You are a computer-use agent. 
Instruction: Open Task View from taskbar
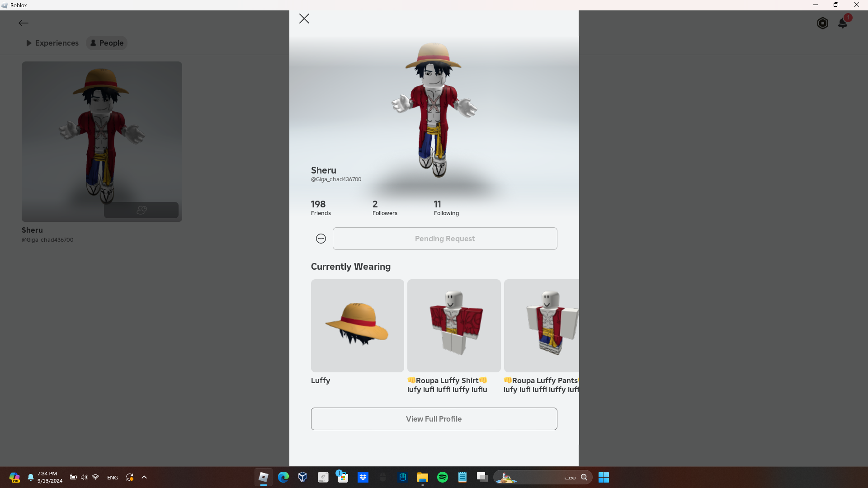point(482,477)
